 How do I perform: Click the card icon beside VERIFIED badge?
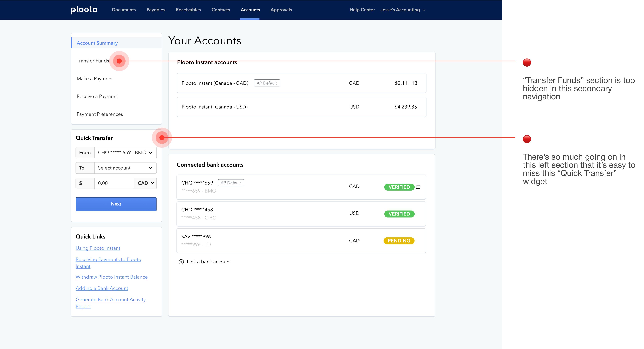(x=418, y=187)
